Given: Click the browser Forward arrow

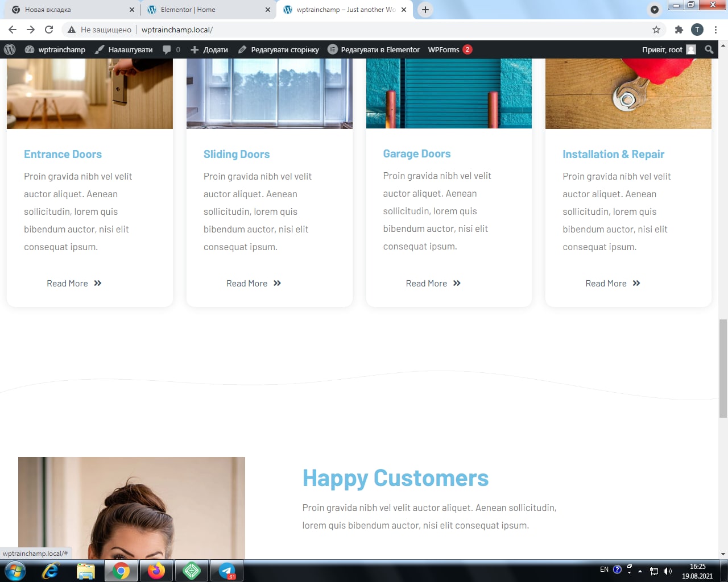Looking at the screenshot, I should [31, 30].
